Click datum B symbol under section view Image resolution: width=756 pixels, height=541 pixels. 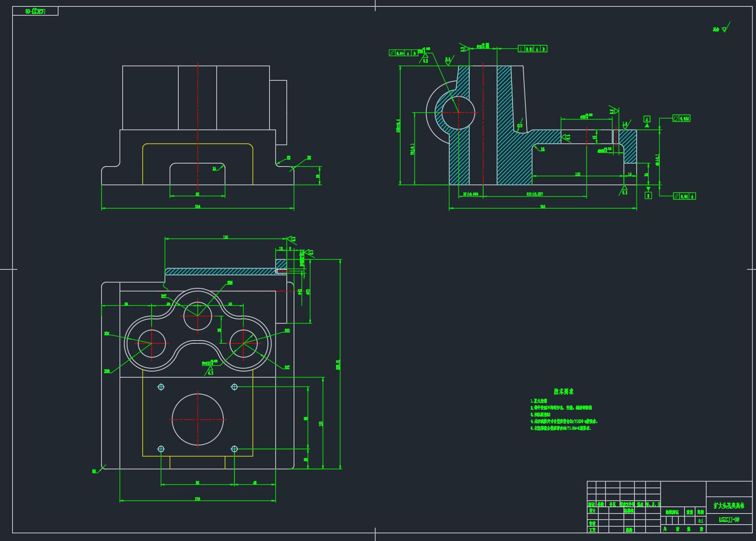pos(648,195)
